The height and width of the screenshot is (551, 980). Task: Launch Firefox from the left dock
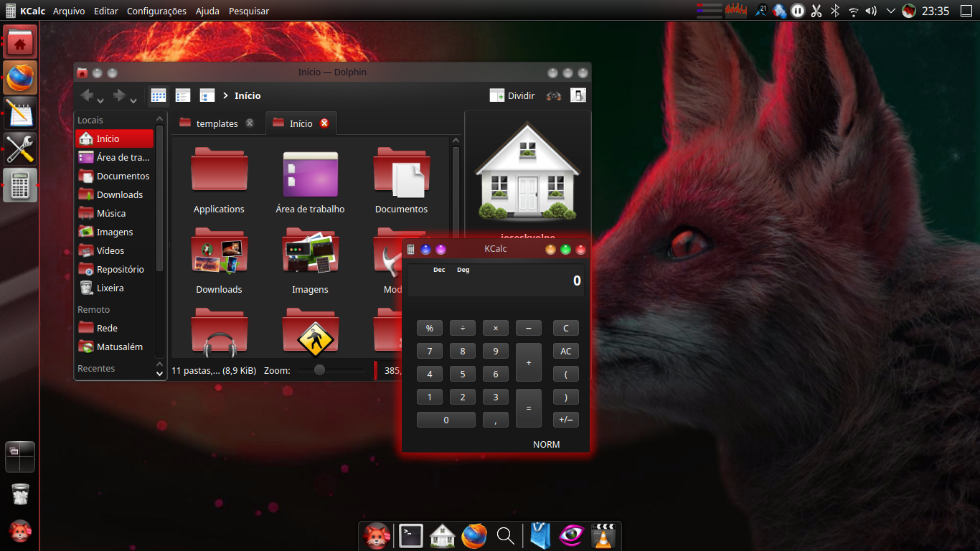click(x=19, y=77)
